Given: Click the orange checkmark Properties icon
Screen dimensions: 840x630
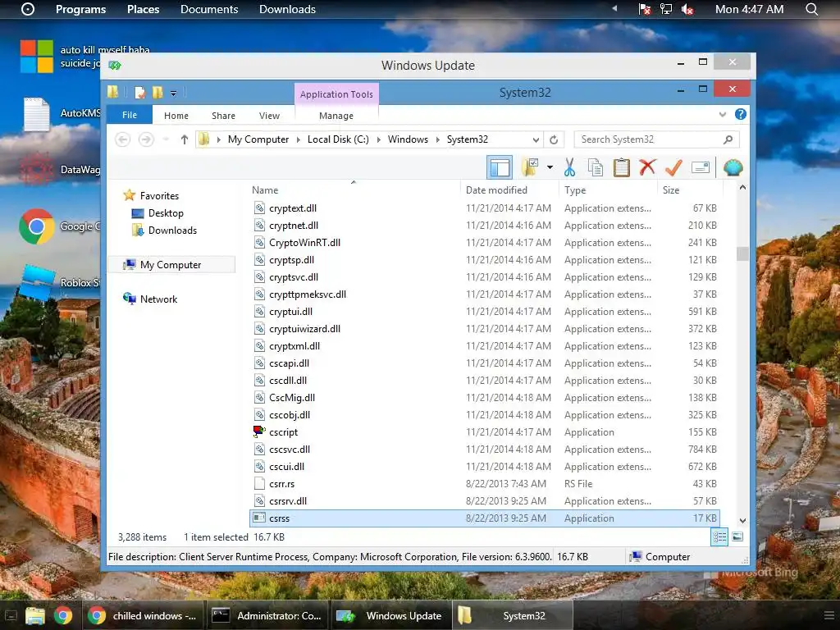Looking at the screenshot, I should [x=673, y=167].
